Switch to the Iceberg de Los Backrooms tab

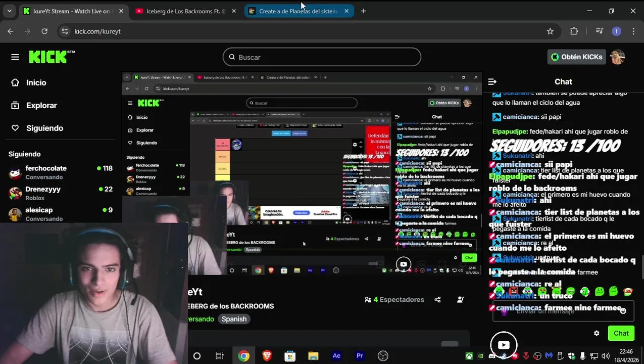[186, 11]
